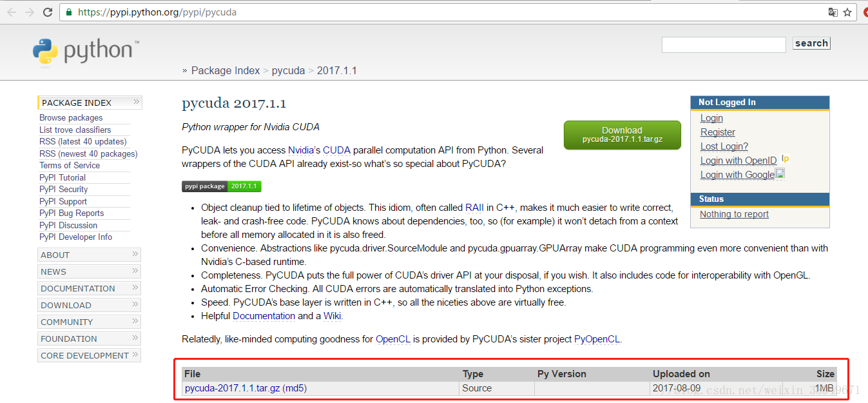
Task: Click the Uploaded on column header
Action: pyautogui.click(x=681, y=374)
